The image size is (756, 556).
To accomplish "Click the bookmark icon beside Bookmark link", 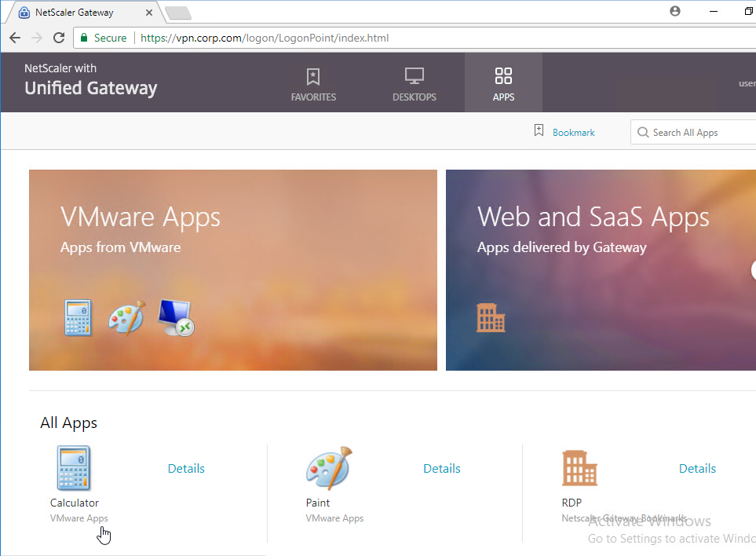I will (539, 130).
